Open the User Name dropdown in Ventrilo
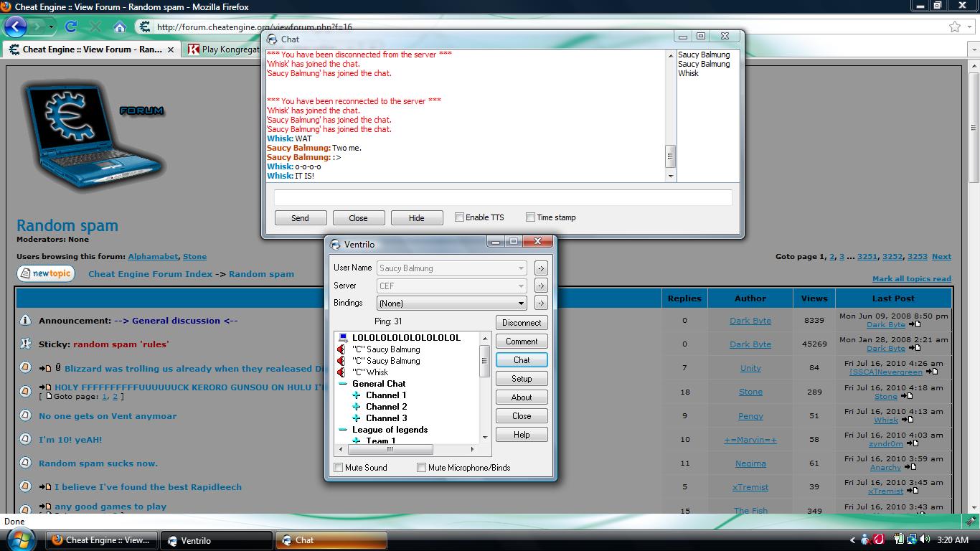The height and width of the screenshot is (551, 980). [522, 268]
